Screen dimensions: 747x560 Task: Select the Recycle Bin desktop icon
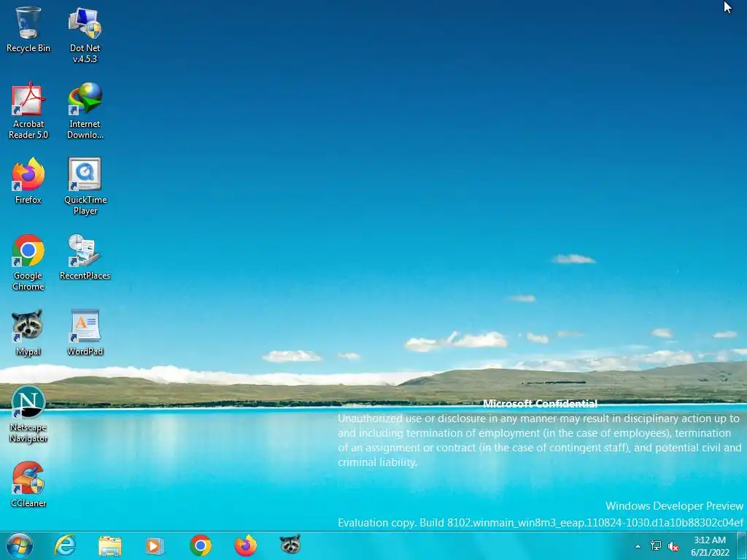point(28,29)
